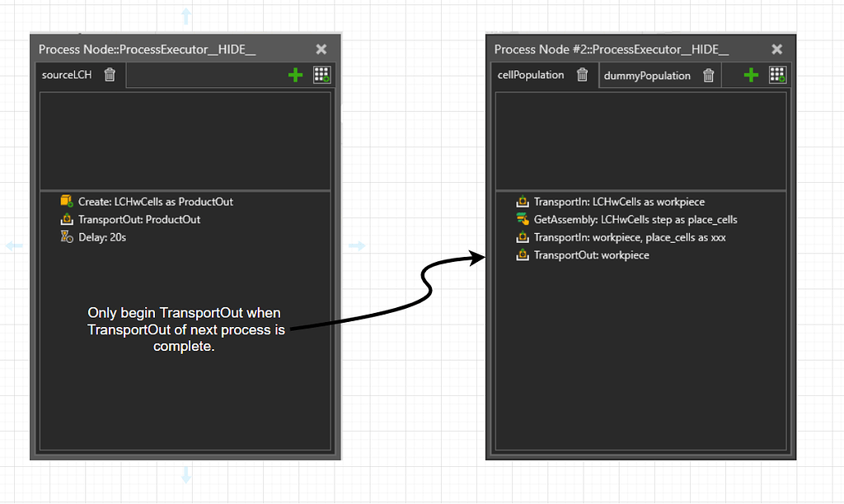Image resolution: width=844 pixels, height=504 pixels.
Task: Open the grid picker in Process Node #2
Action: (777, 75)
